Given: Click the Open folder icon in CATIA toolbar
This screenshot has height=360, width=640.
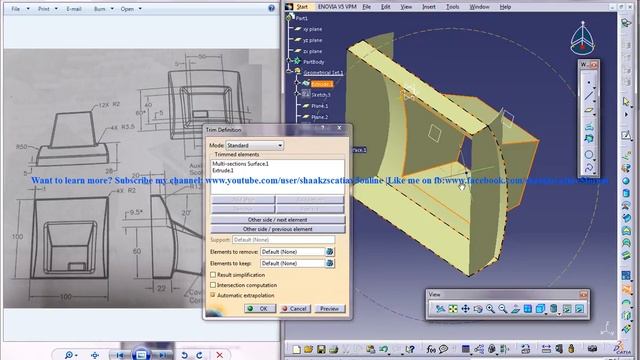Looking at the screenshot, I should click(309, 349).
